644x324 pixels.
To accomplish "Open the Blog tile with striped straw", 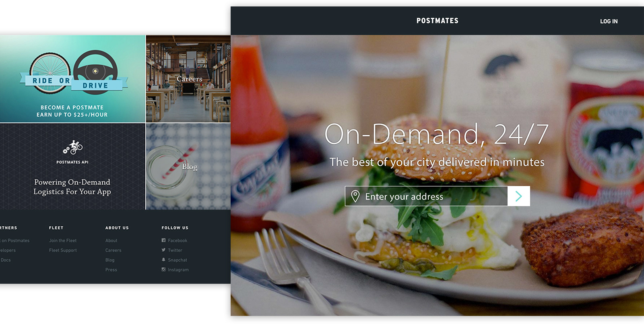I will 188,166.
